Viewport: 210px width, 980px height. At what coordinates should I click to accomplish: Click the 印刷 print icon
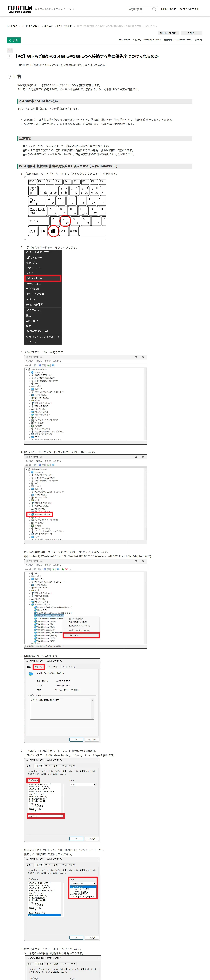(x=198, y=40)
